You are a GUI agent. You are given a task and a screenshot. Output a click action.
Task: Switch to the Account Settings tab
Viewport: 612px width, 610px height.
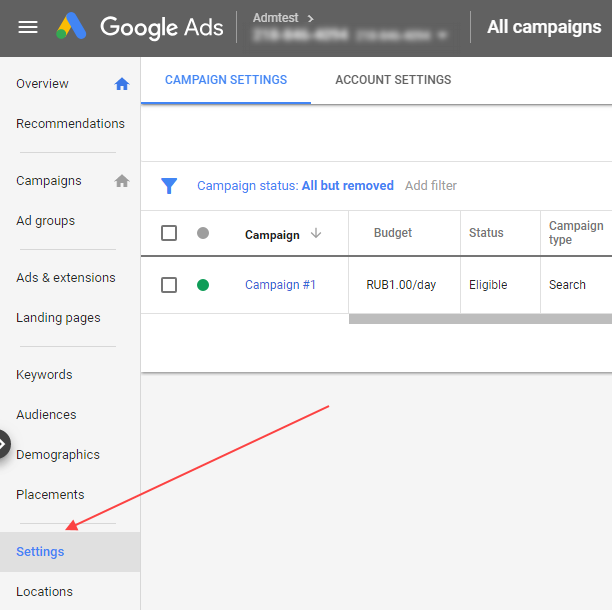tap(393, 80)
